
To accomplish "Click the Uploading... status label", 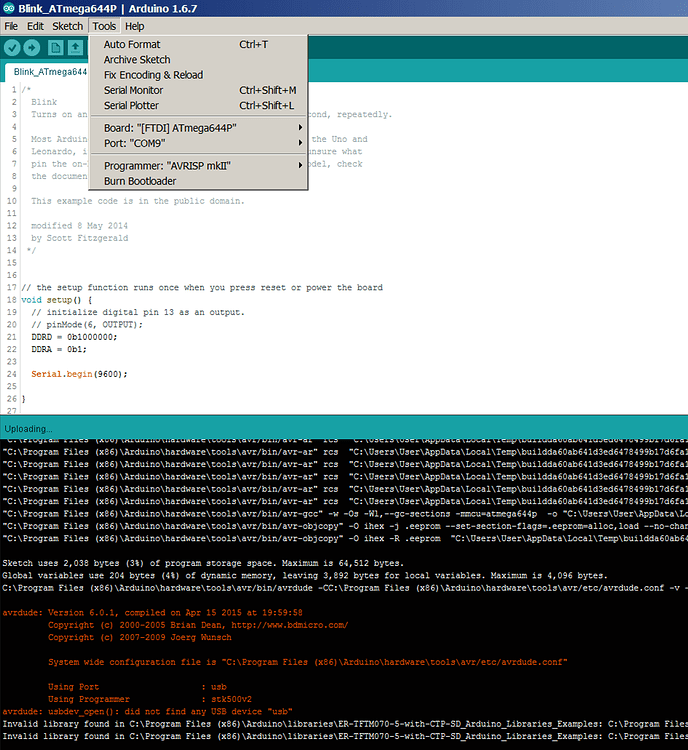I will pos(28,429).
